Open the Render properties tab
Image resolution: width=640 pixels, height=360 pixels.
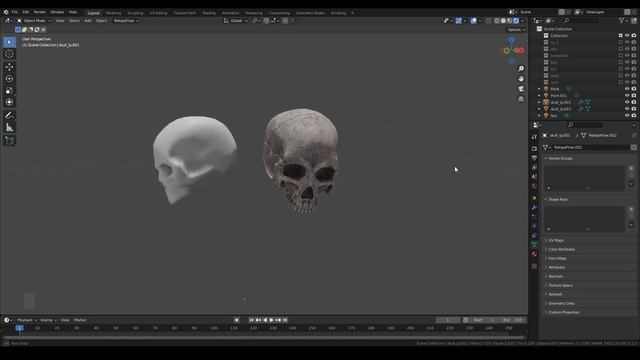point(534,149)
